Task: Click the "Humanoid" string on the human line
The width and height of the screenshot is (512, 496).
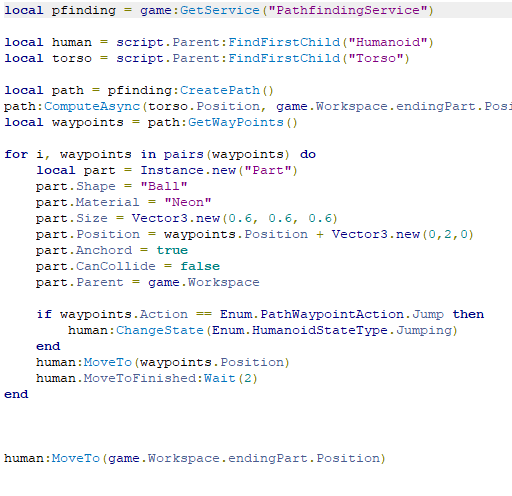Action: (388, 42)
